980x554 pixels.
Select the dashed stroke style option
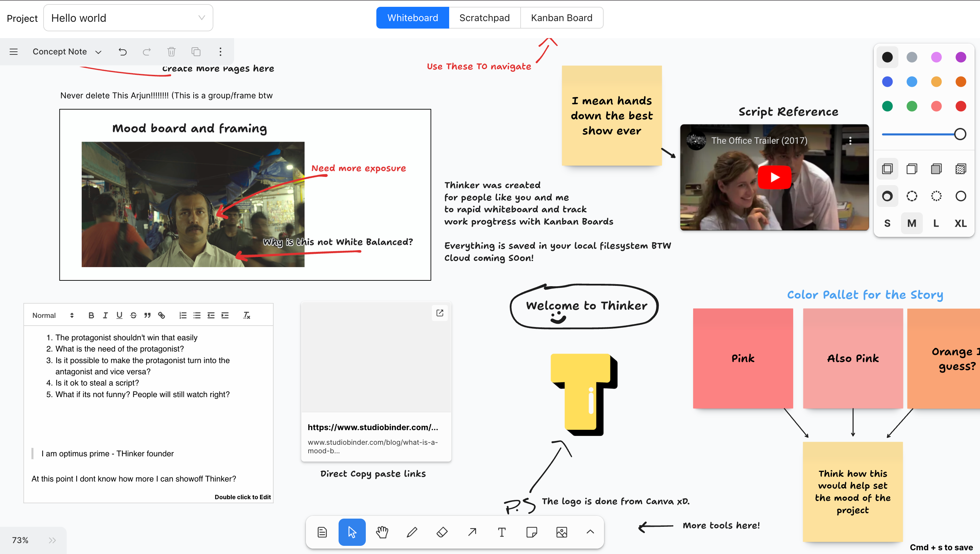tap(912, 196)
